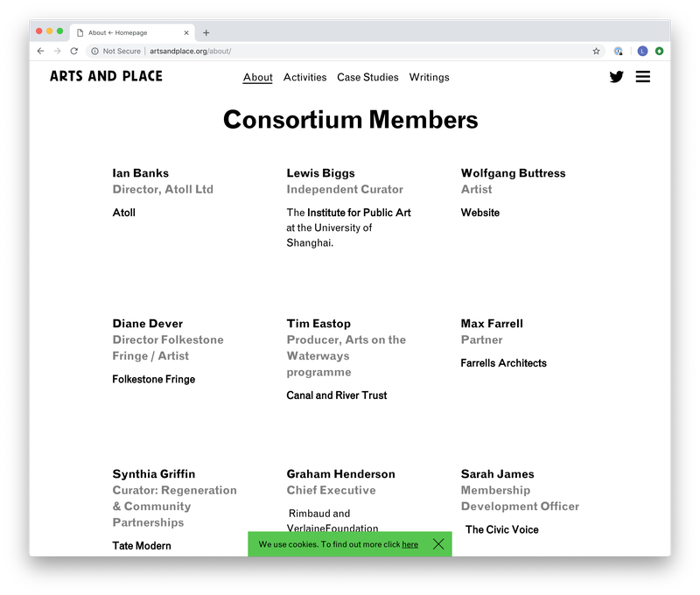Bookmark the page with the star icon
Image resolution: width=700 pixels, height=595 pixels.
coord(596,51)
